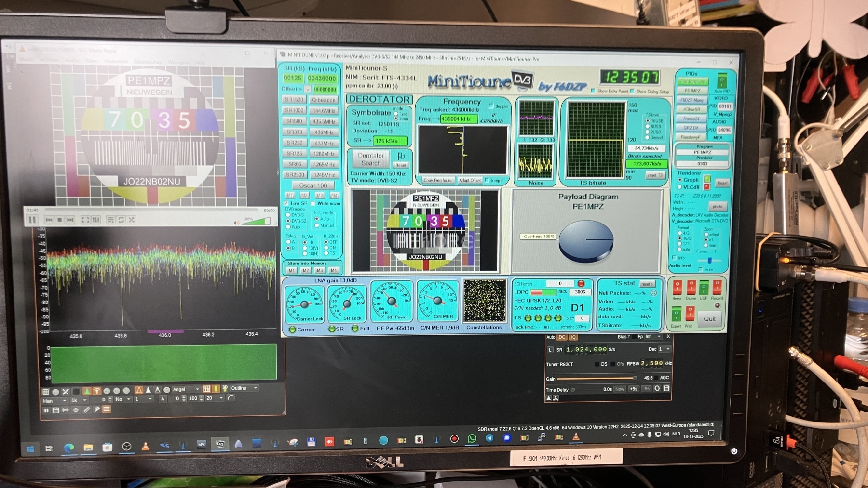
Task: Toggle the UDP switch icon
Action: point(704,288)
